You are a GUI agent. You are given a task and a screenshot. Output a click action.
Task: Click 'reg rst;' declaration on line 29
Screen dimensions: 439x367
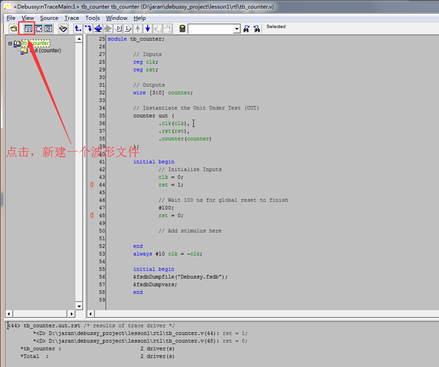(x=146, y=70)
